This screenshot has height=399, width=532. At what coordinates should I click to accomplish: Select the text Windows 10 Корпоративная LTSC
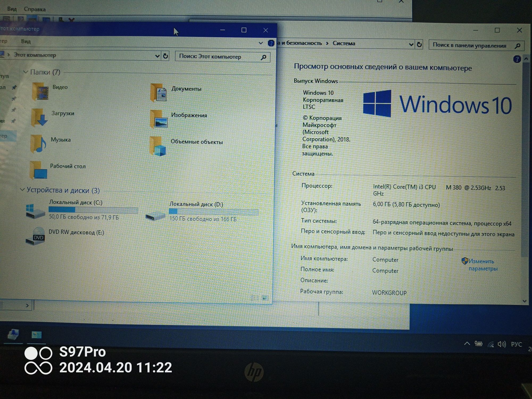[x=323, y=100]
